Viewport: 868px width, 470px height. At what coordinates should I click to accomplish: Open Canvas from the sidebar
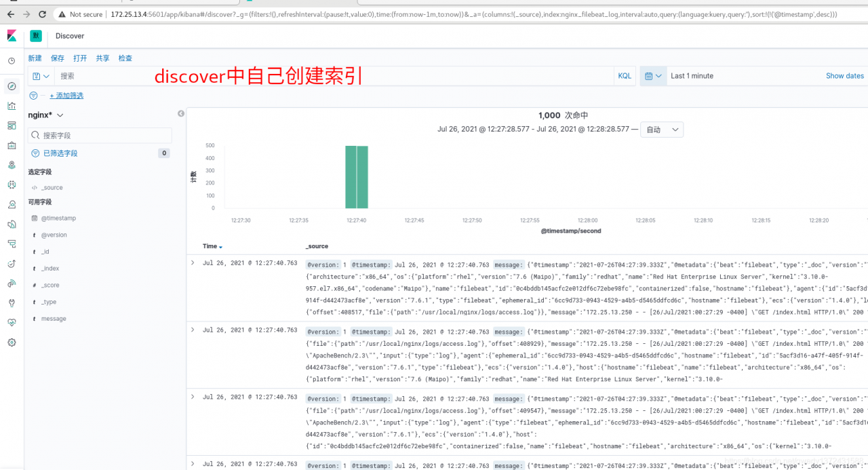click(12, 145)
